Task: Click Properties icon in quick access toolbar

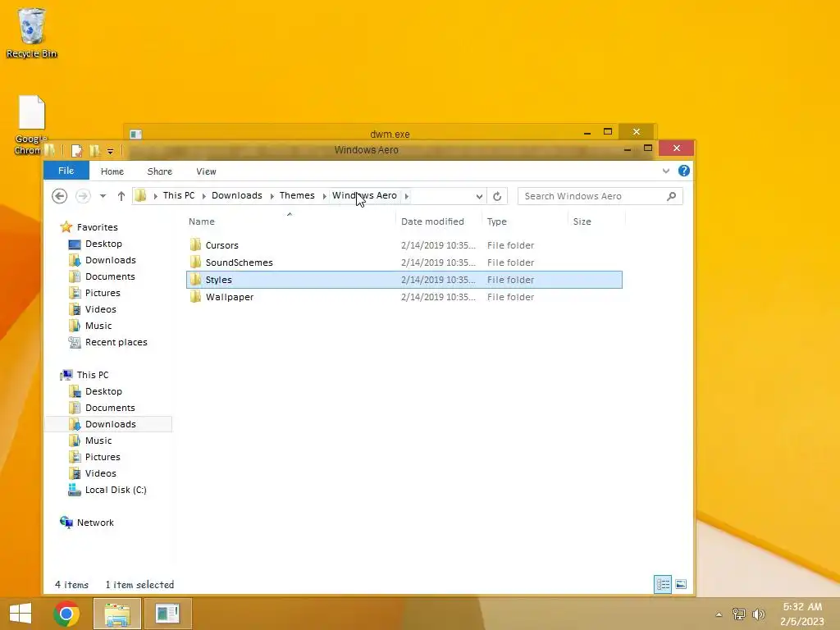Action: (x=76, y=151)
